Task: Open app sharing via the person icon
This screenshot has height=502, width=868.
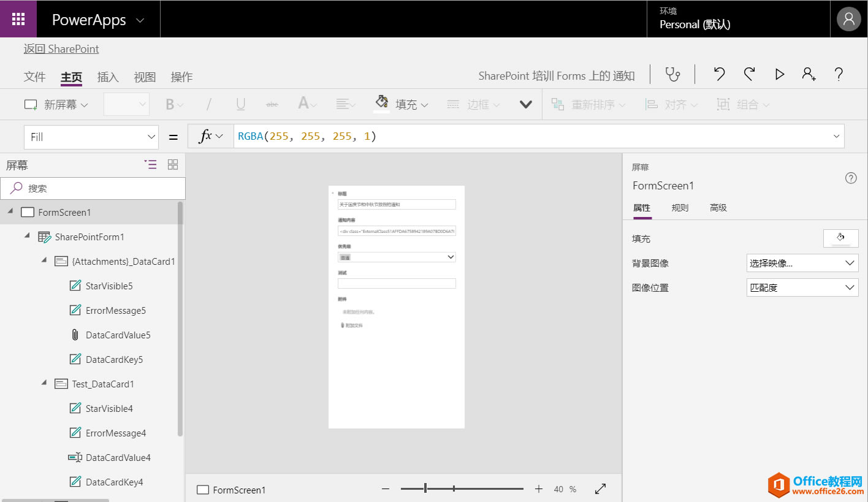Action: 809,74
